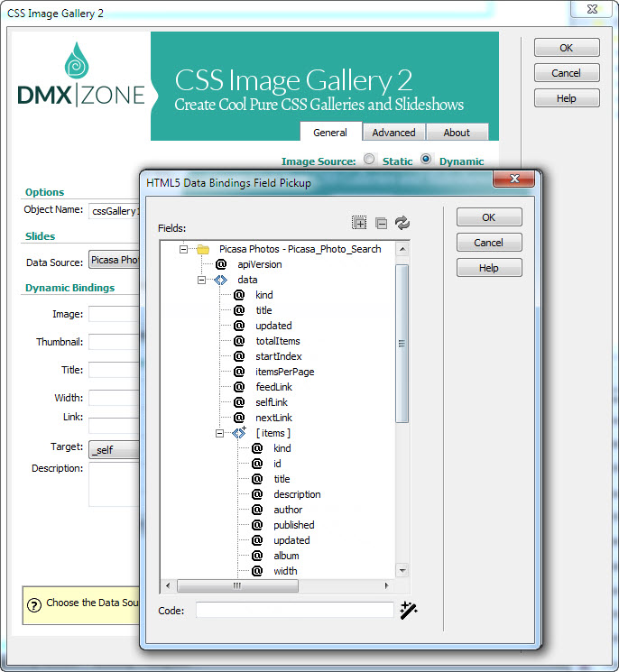Click the Code input field
Screen dimensions: 619x672
(295, 610)
